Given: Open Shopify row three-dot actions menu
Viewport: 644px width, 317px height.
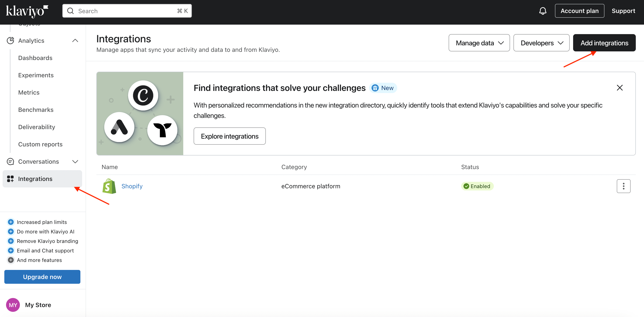Looking at the screenshot, I should click(x=623, y=186).
